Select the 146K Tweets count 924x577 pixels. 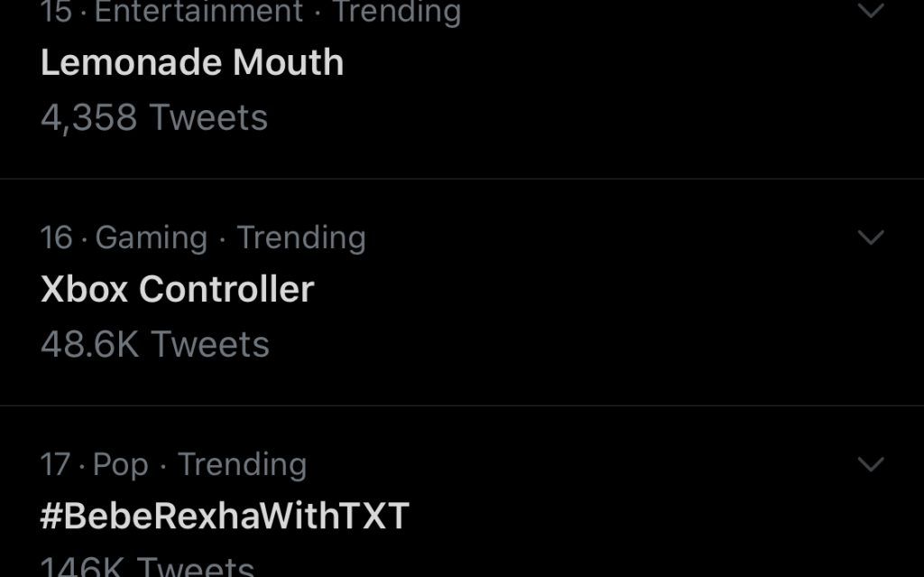(147, 565)
